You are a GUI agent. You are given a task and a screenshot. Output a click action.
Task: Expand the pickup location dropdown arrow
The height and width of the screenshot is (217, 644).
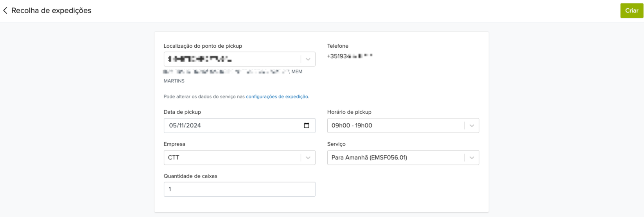[x=308, y=59]
